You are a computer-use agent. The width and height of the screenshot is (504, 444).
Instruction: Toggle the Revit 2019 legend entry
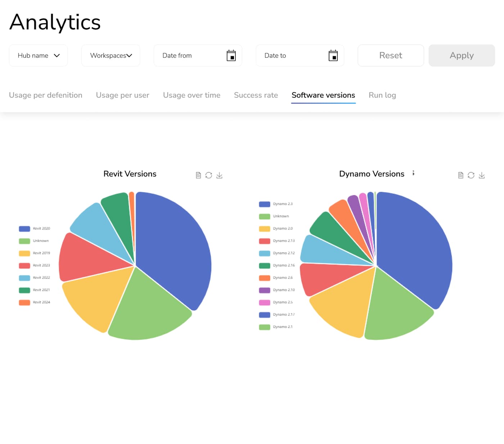(x=35, y=253)
